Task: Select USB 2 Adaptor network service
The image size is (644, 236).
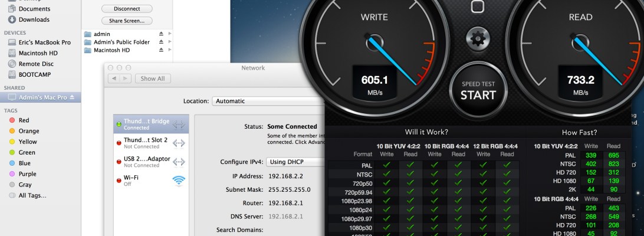Action: 150,162
